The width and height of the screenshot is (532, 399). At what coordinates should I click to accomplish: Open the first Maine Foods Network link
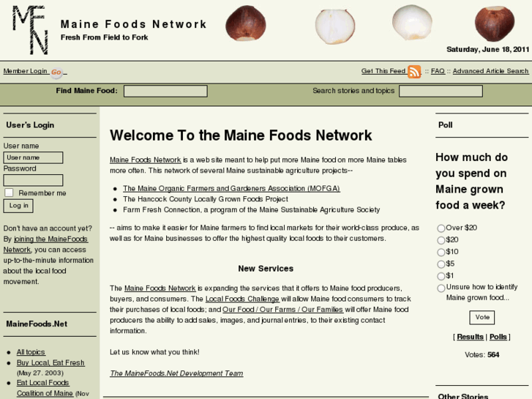(x=145, y=160)
